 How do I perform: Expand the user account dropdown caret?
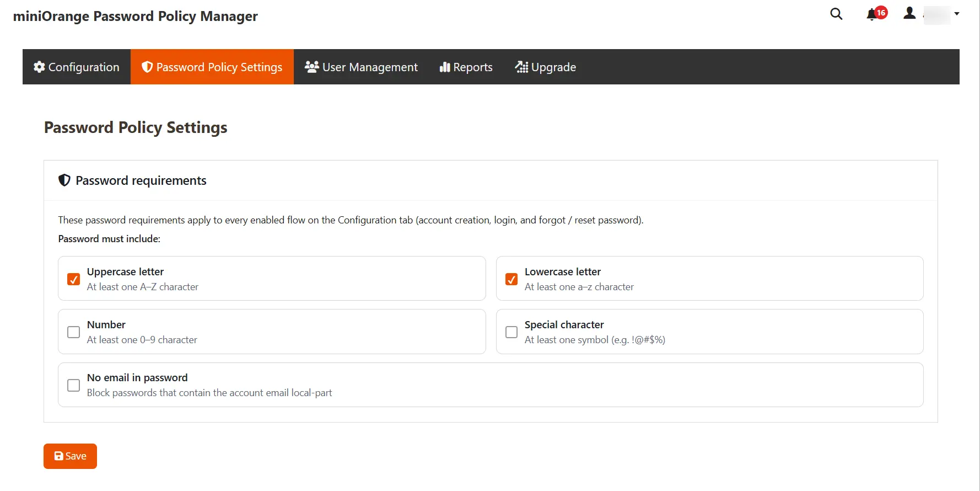click(957, 14)
